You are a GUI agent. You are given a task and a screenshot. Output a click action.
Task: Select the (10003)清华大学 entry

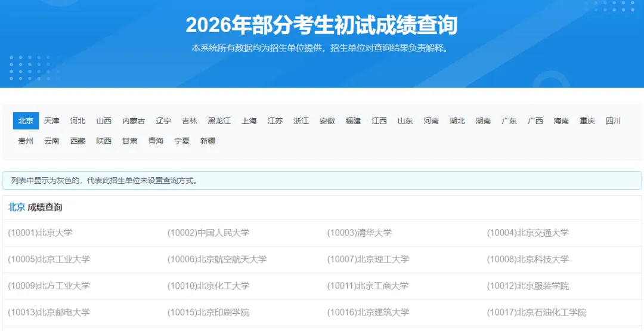pyautogui.click(x=360, y=233)
